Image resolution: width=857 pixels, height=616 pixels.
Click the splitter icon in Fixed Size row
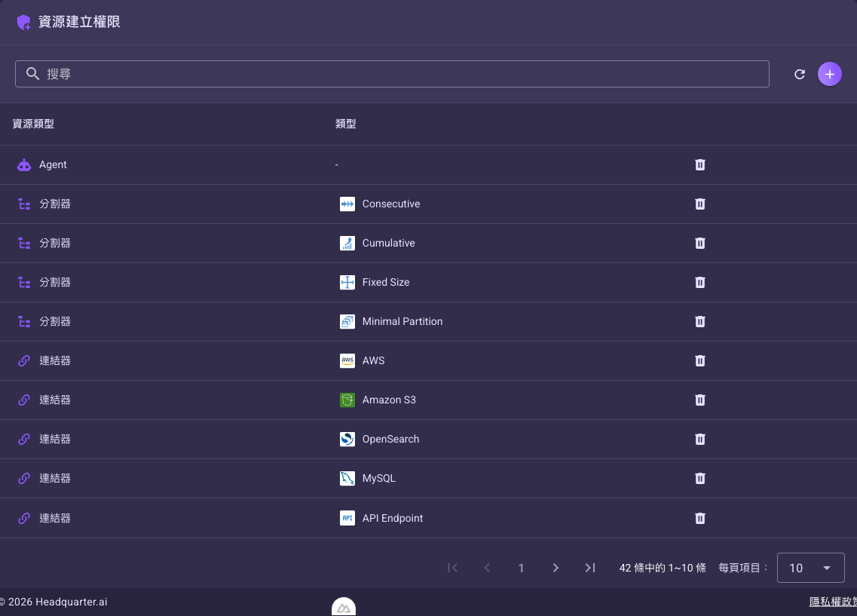pos(24,282)
